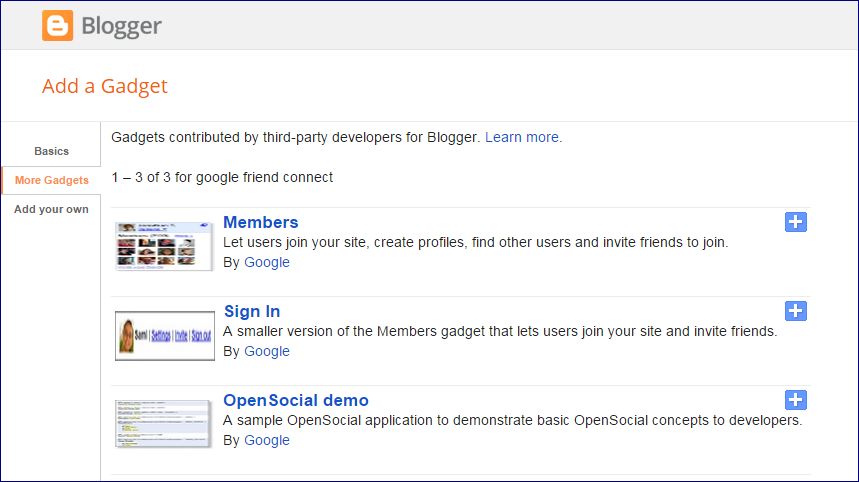Switch to the Add your own tab
The width and height of the screenshot is (859, 482).
51,209
